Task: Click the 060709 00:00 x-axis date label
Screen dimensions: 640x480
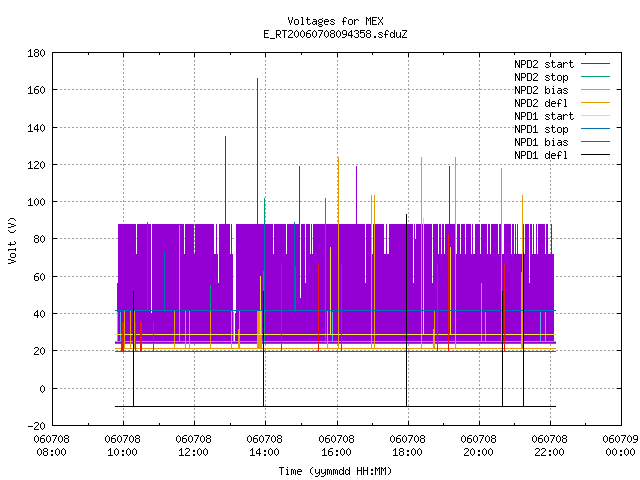Action: tap(620, 446)
